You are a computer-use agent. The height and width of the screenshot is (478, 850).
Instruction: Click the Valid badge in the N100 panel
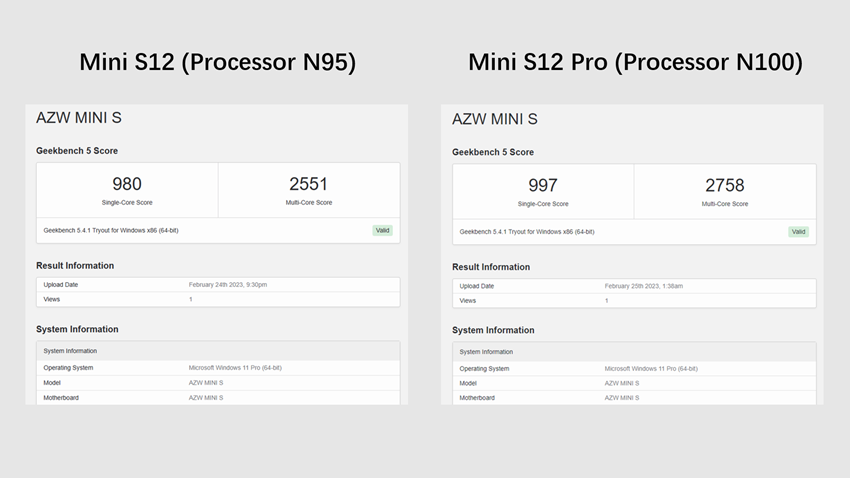pos(798,231)
